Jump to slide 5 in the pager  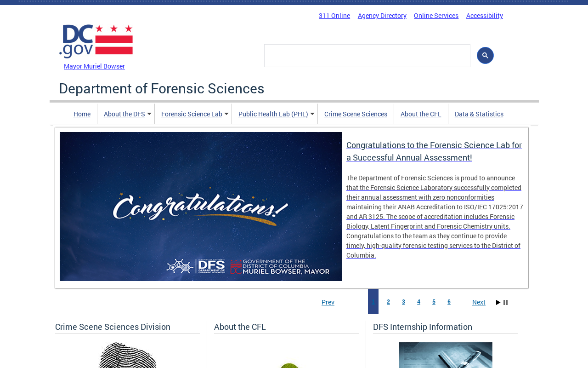click(x=434, y=302)
